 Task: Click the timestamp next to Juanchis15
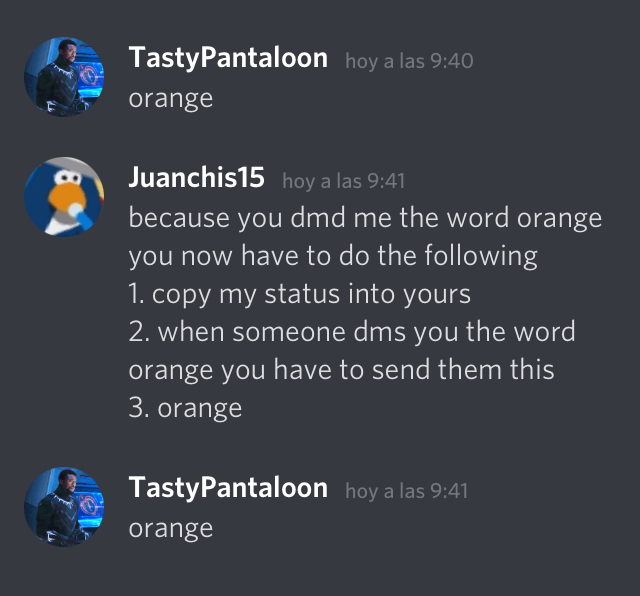[344, 181]
